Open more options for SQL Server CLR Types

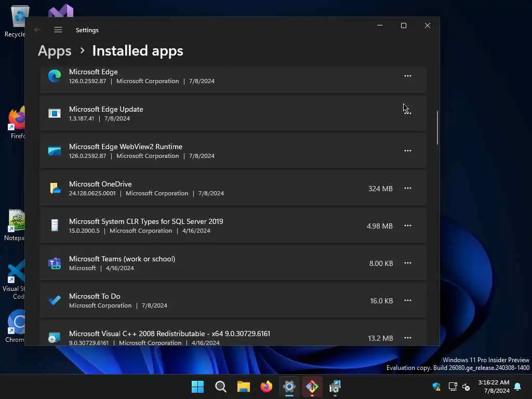tap(408, 225)
